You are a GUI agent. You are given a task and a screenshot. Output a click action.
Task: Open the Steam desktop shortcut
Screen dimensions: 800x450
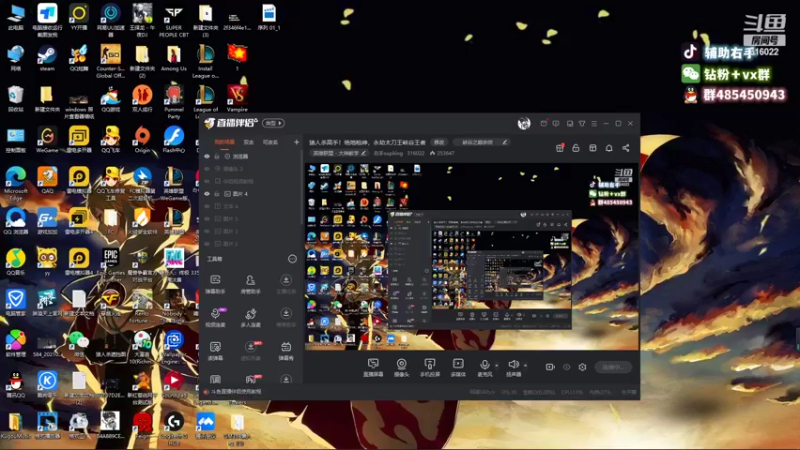[x=47, y=58]
